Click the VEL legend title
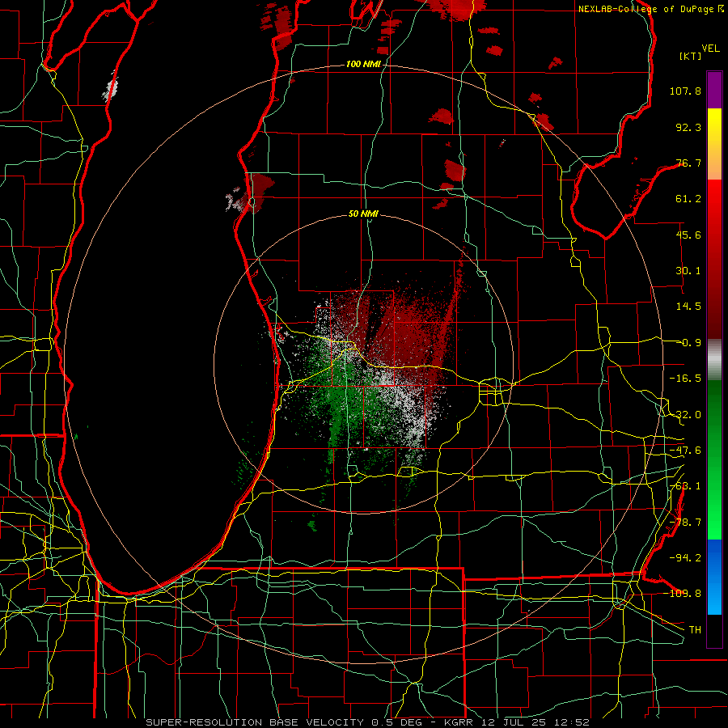The image size is (728, 728). pyautogui.click(x=710, y=49)
